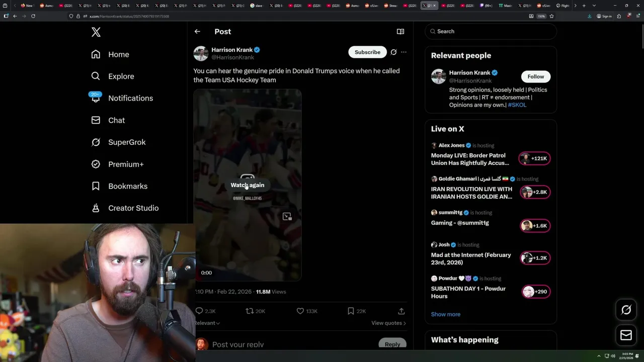This screenshot has height=362, width=644.
Task: Open Harrison Krank's avatar on the post
Action: coord(201,53)
